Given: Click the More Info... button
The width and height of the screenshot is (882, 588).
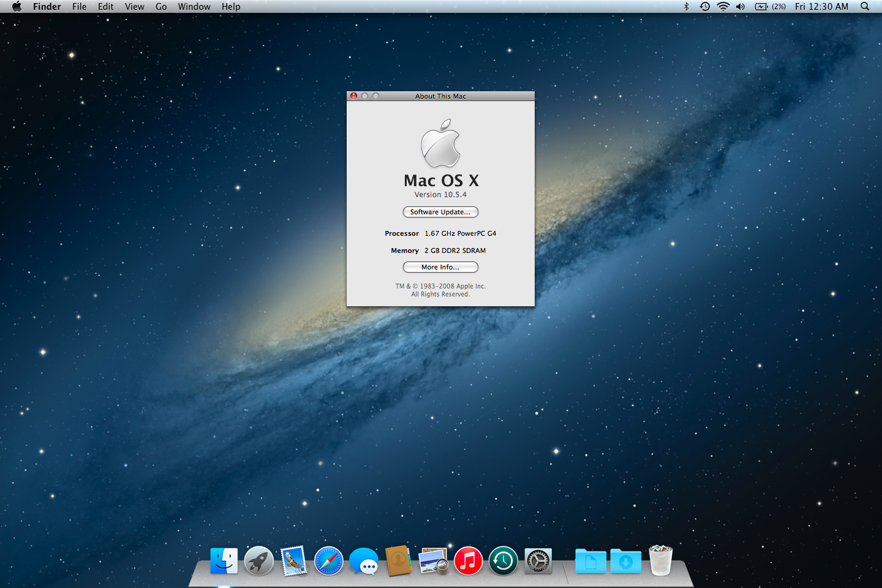Looking at the screenshot, I should [440, 267].
